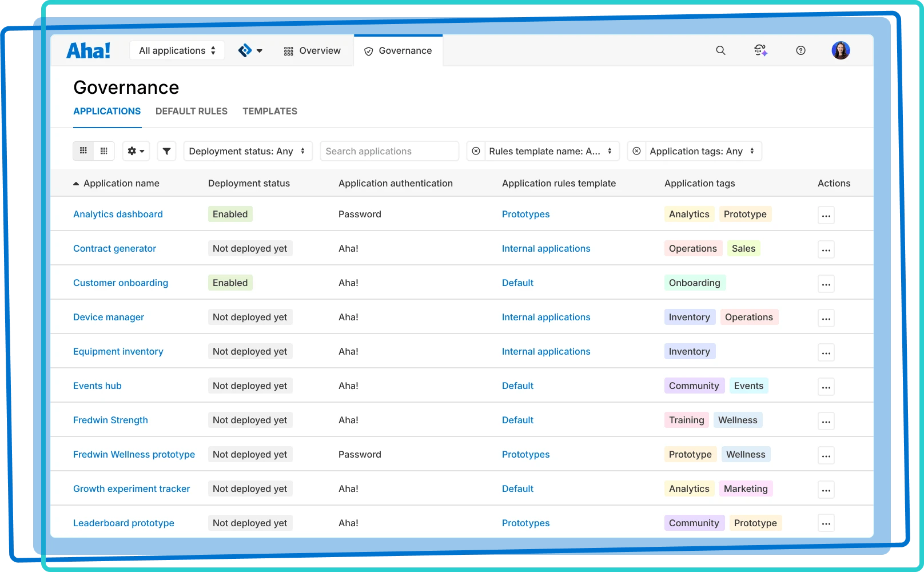Open the All applications selector
The width and height of the screenshot is (924, 572).
tap(177, 50)
